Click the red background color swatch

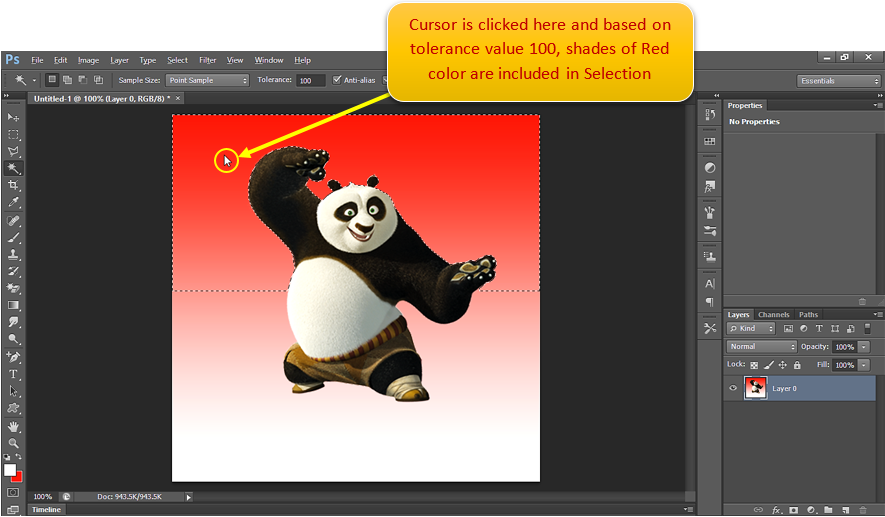click(x=18, y=478)
